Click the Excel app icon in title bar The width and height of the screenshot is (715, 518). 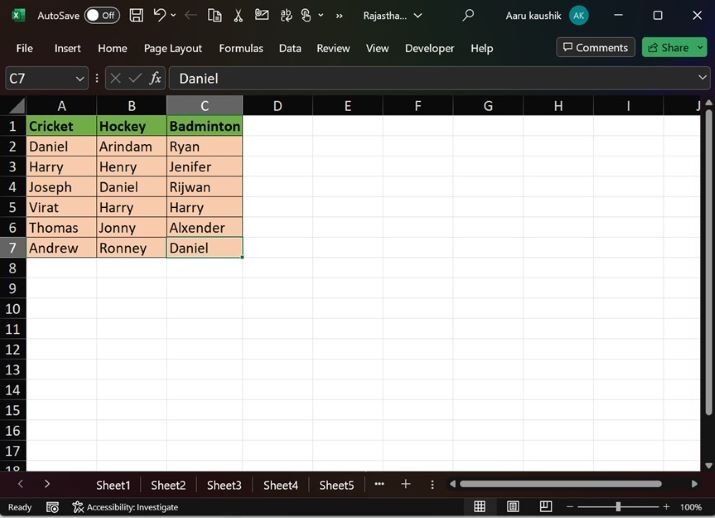[18, 15]
